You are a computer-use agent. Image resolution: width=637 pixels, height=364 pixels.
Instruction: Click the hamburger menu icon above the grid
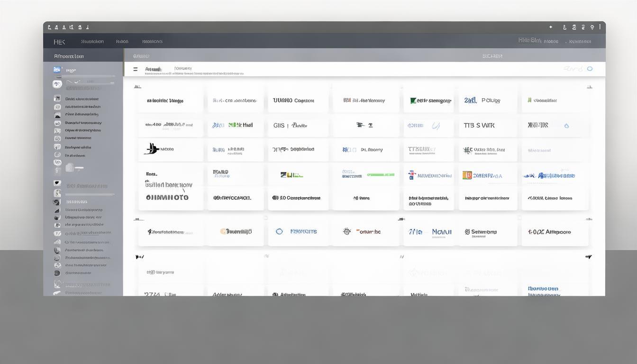(x=136, y=69)
